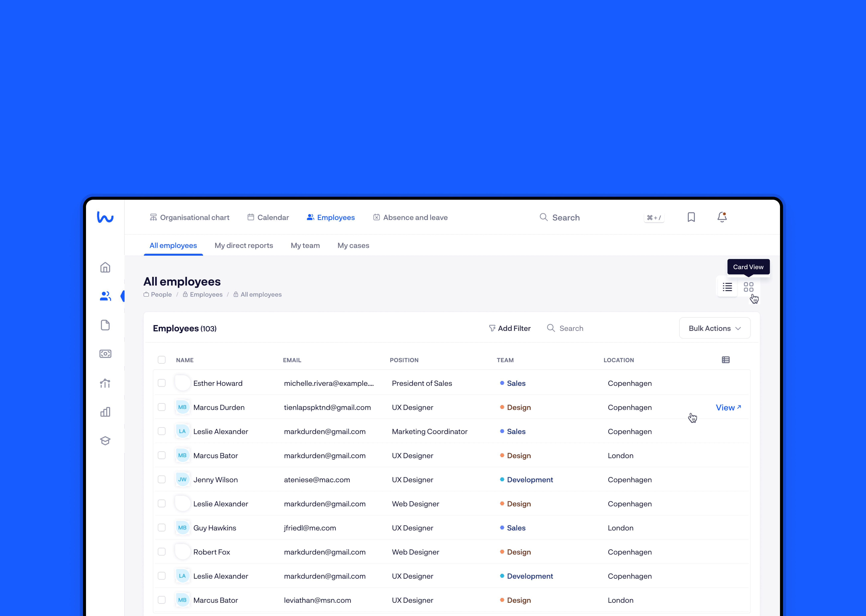Open the Payroll money icon in sidebar
This screenshot has height=616, width=866.
tap(105, 354)
